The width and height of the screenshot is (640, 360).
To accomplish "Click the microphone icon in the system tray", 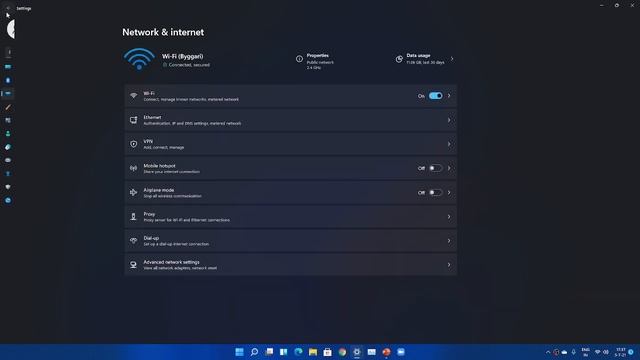I will pos(573,352).
